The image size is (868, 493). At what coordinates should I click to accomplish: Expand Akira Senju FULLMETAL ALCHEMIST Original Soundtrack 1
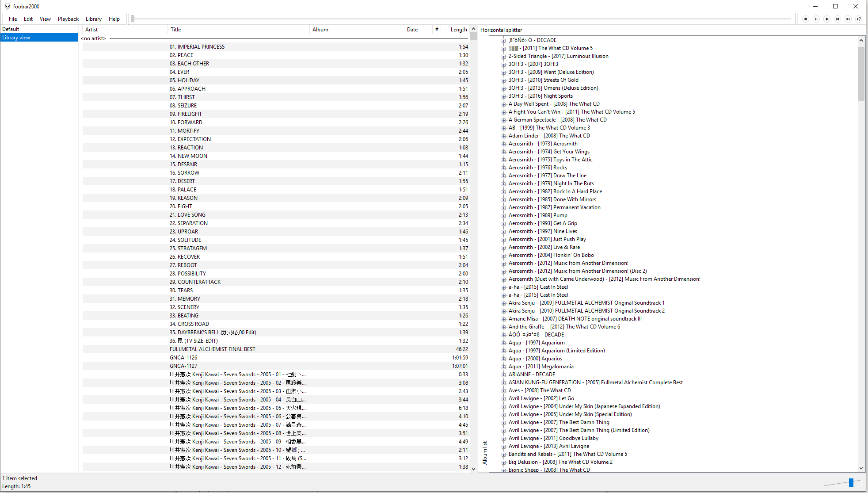point(503,303)
